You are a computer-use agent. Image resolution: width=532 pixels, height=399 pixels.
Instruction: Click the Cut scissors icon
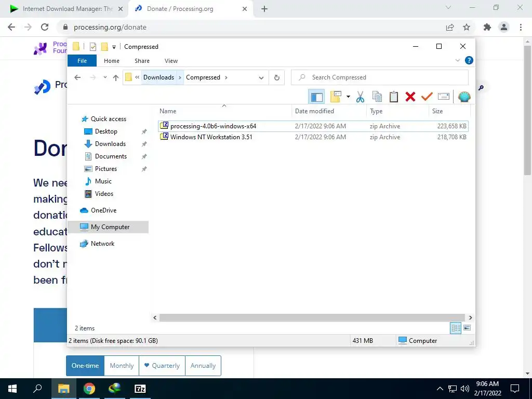coord(360,97)
